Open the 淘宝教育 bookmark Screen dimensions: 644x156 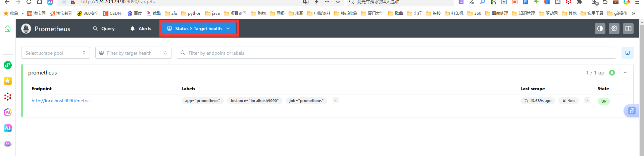(61, 13)
